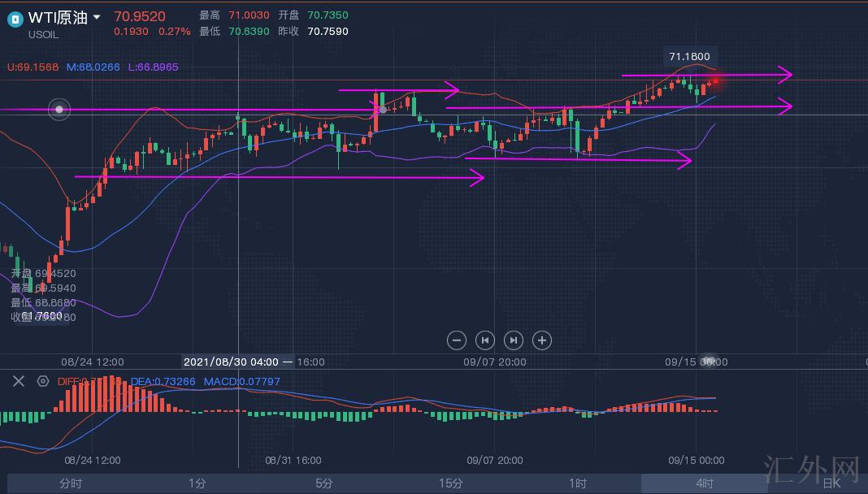
Task: Select the 1分 timeframe tab
Action: coord(197,483)
